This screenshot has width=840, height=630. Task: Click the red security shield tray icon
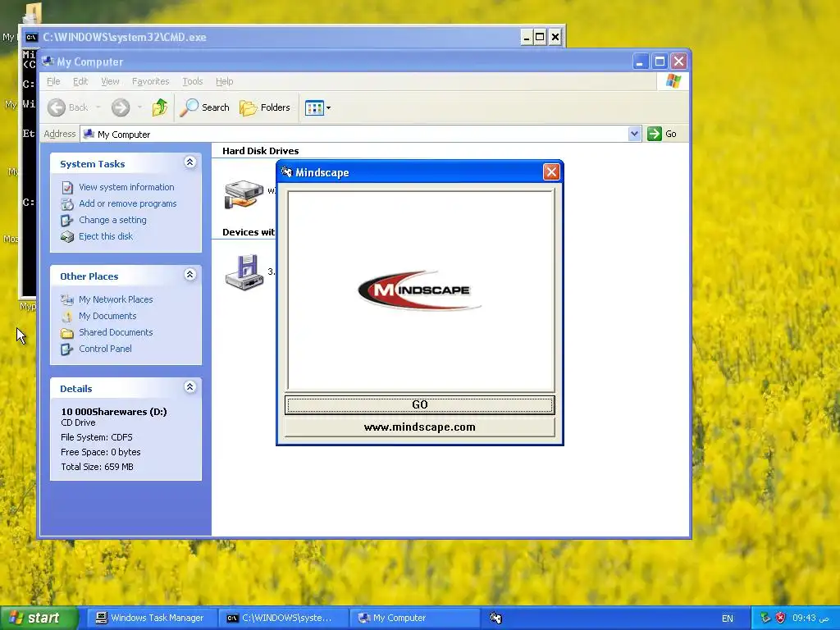pyautogui.click(x=781, y=619)
